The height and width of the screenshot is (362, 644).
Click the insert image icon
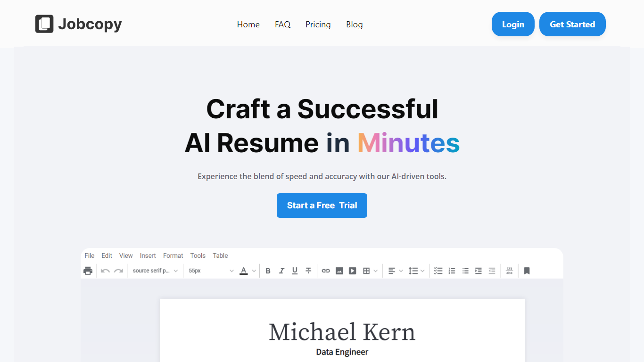point(339,271)
